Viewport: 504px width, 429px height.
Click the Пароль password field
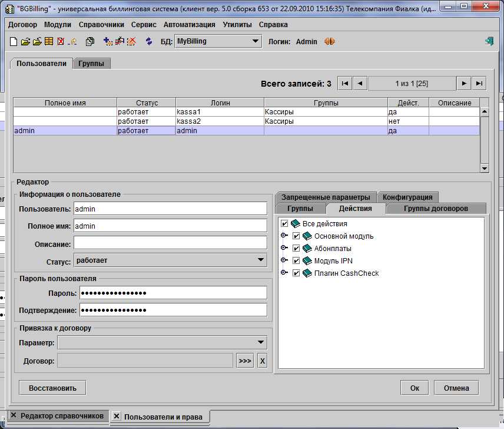pos(173,293)
